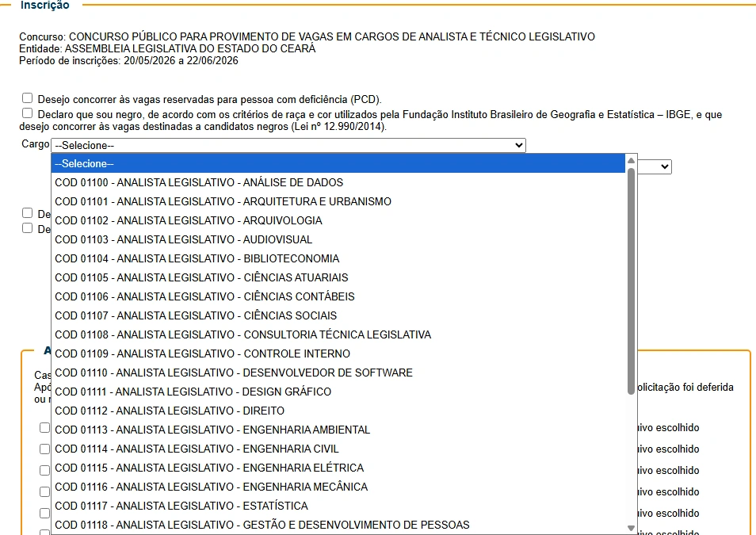Screen dimensions: 756x535
Task: Choose COD 01109 Controle Interno
Action: pos(338,353)
